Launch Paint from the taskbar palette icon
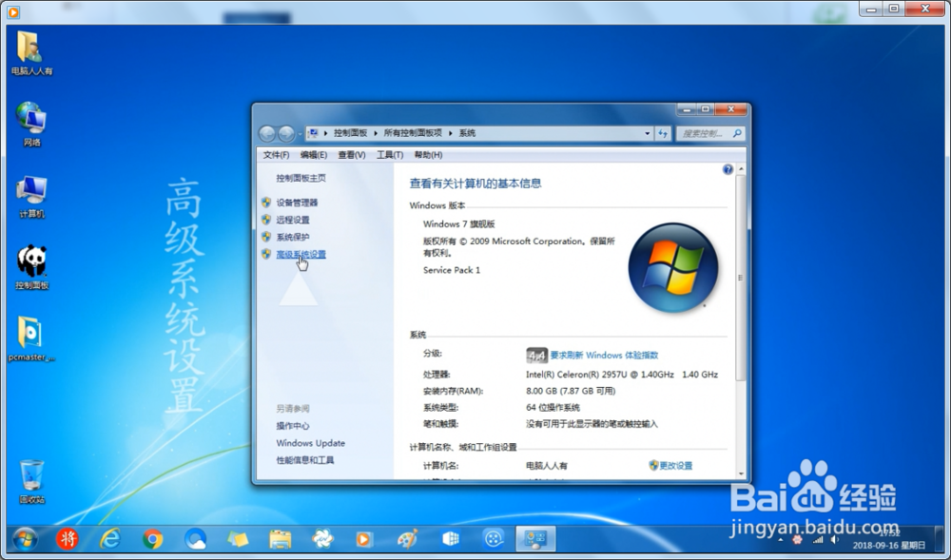951x560 pixels. pyautogui.click(x=408, y=538)
